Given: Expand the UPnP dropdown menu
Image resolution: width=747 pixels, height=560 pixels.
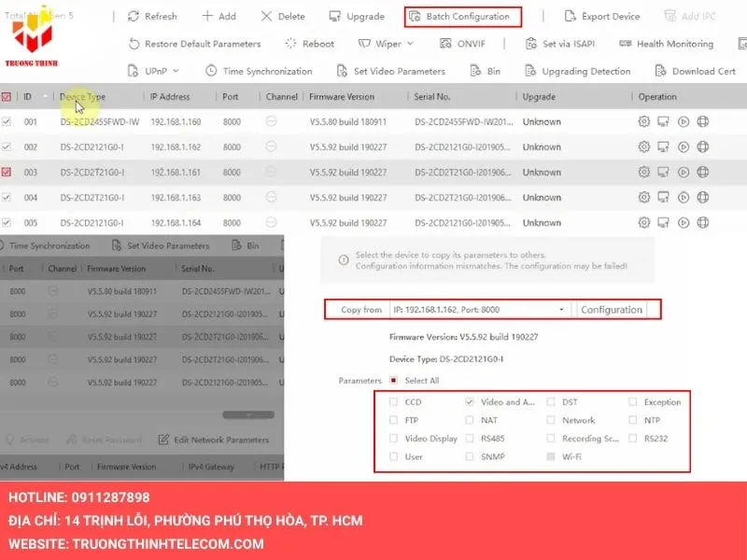Looking at the screenshot, I should click(x=176, y=71).
